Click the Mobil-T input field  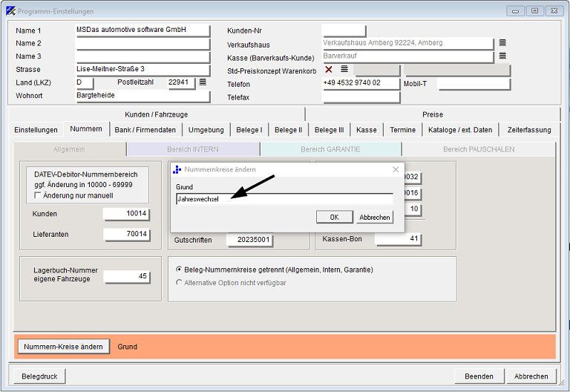tap(474, 84)
